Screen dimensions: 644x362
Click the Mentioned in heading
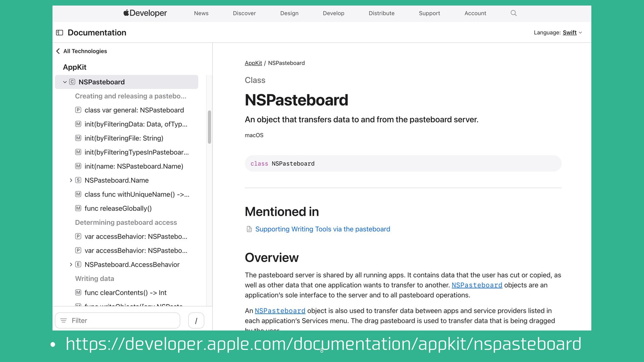[x=282, y=212]
